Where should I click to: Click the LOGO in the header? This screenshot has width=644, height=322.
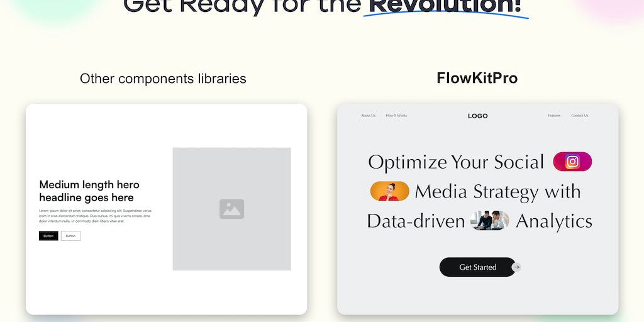(478, 116)
